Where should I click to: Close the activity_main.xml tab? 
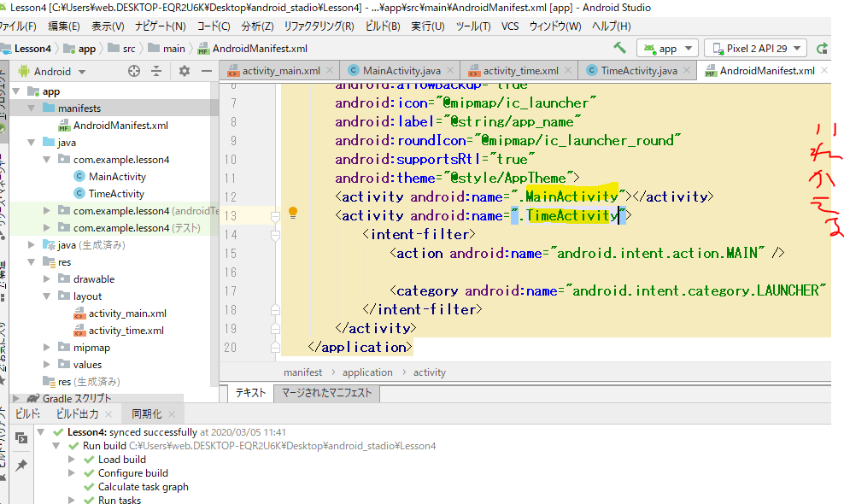pyautogui.click(x=330, y=71)
